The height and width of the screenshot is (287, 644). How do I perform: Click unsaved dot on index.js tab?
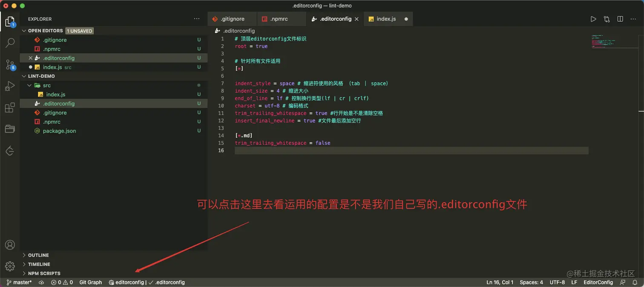(406, 19)
